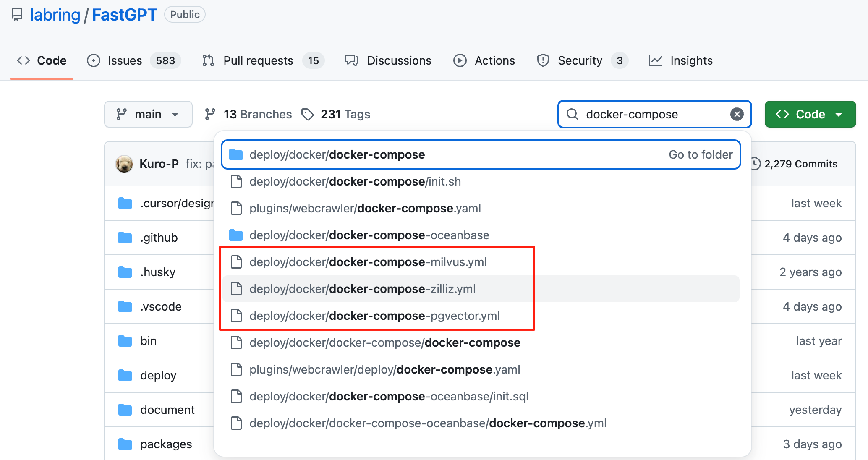
Task: Open deploy/docker/docker-compose/init.sh result
Action: click(481, 181)
